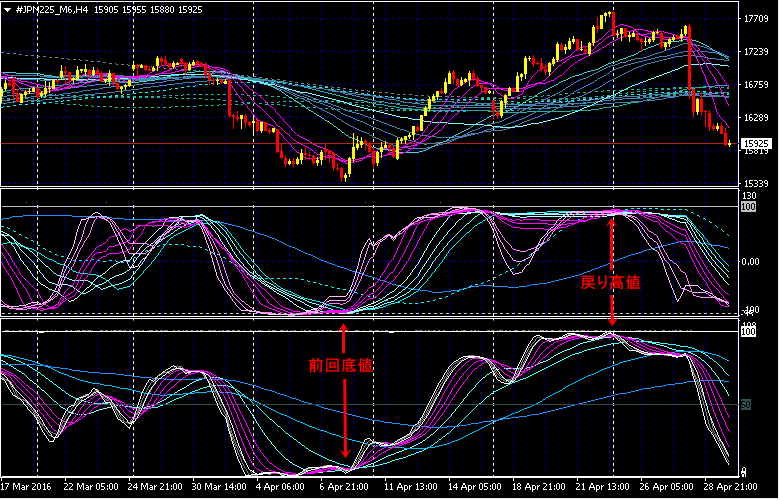Image resolution: width=780 pixels, height=500 pixels.
Task: Click the 28 Apr 21:00 time label
Action: [730, 486]
